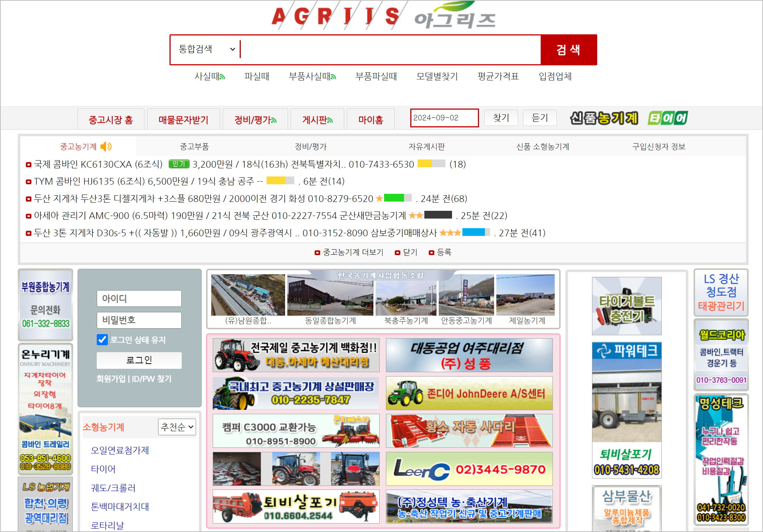Click the blue rating bar on 두산 3톤 지게차
Screen dimensions: 763x532
473,232
